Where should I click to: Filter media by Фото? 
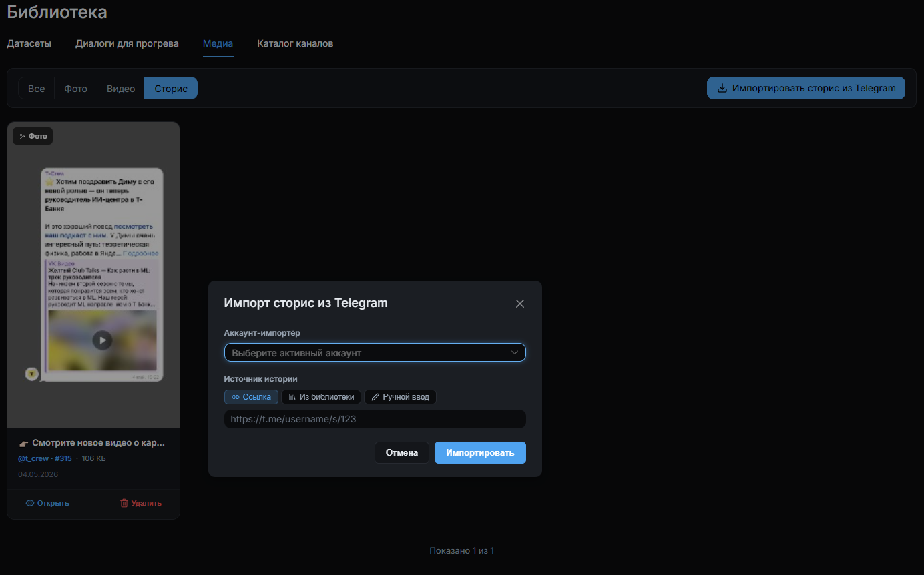(x=76, y=88)
